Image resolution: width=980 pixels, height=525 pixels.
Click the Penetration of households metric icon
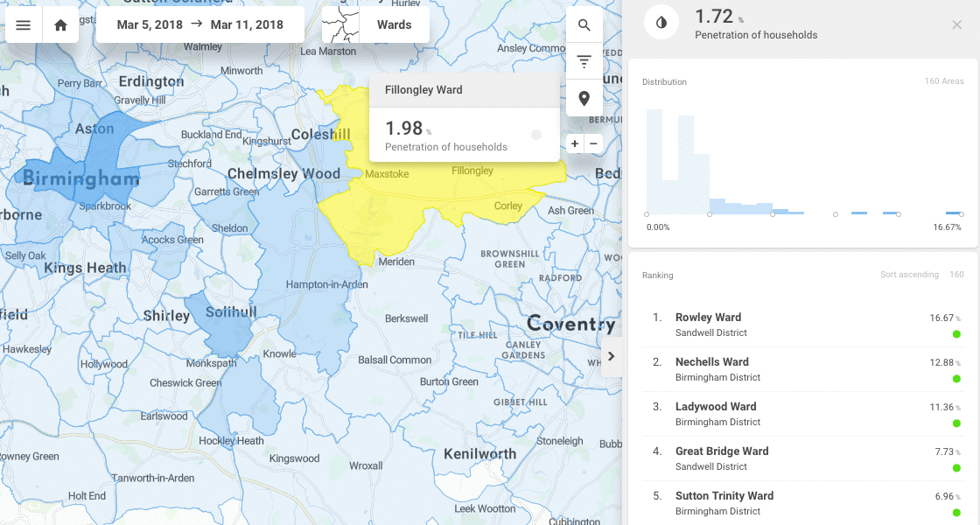(661, 21)
